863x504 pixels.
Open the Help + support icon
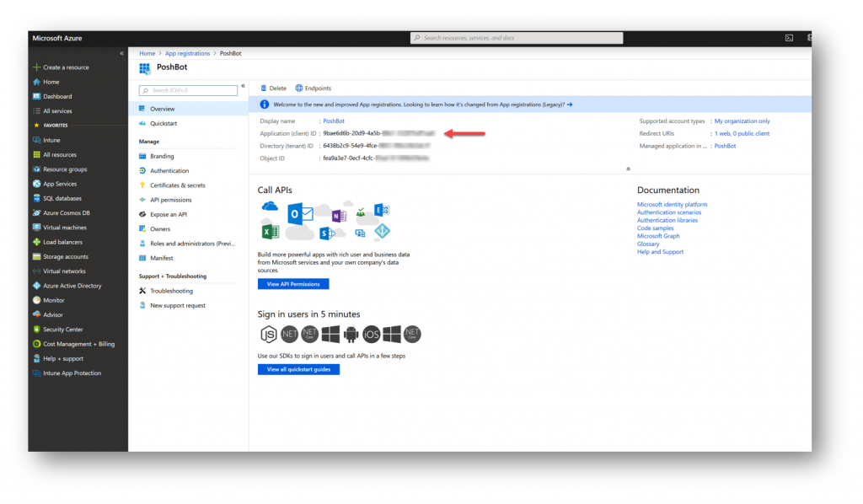coord(36,359)
